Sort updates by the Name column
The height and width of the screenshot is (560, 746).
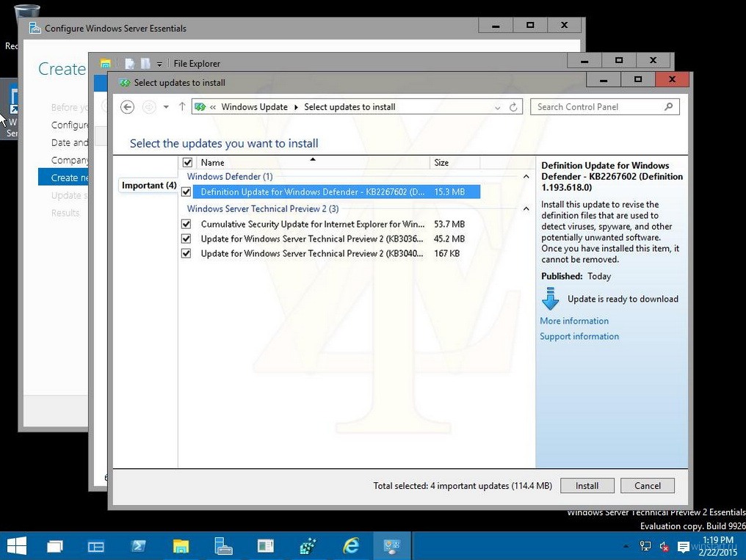tap(313, 163)
